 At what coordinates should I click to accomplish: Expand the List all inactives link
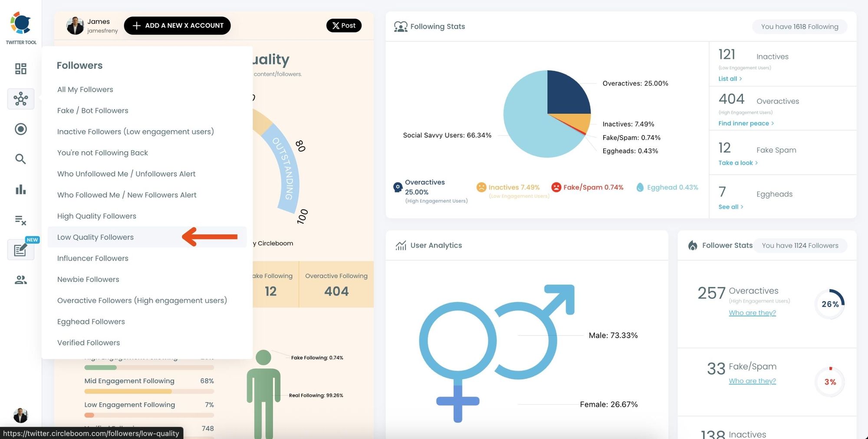point(730,79)
